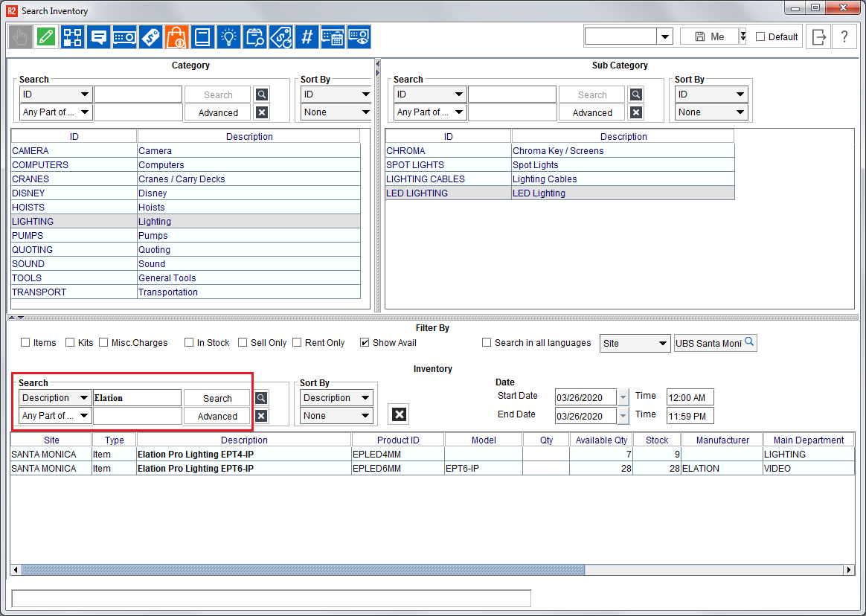Click the Advanced button under Category search
The width and height of the screenshot is (866, 616).
click(x=218, y=113)
